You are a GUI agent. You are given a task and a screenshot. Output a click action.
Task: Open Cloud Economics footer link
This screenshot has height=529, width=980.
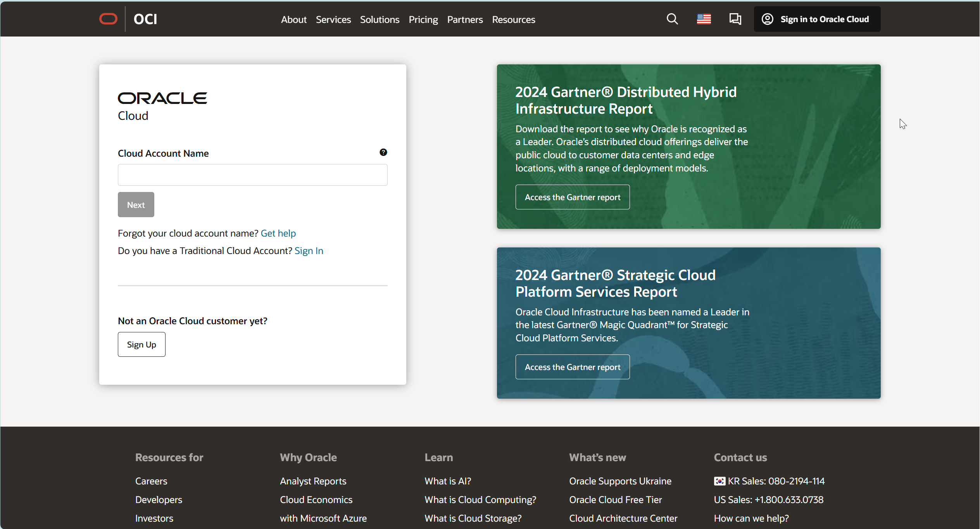click(316, 500)
